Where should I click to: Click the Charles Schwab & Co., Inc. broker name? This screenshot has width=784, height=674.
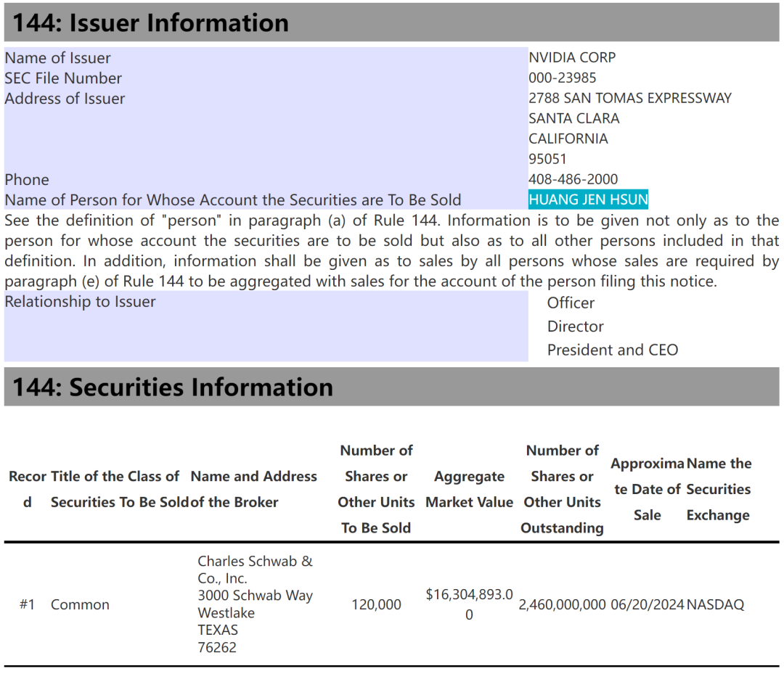click(255, 570)
